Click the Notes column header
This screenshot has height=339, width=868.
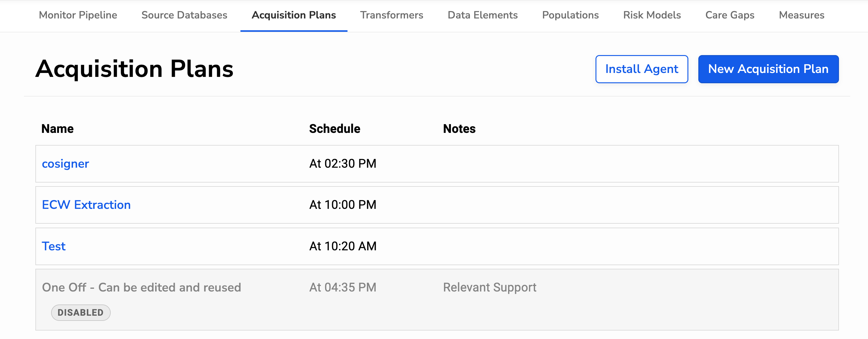tap(459, 129)
